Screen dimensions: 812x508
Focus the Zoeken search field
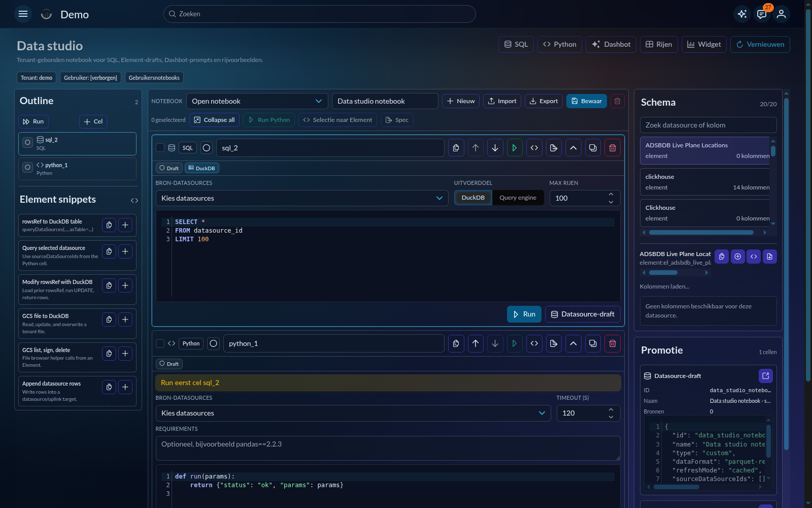tap(319, 14)
